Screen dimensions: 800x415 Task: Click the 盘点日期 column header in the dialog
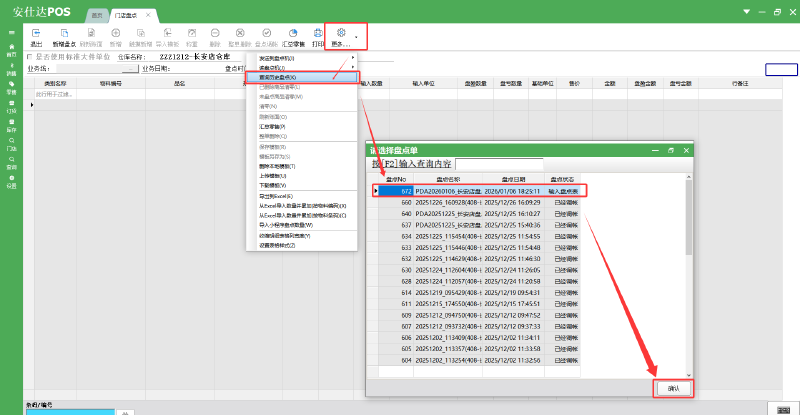513,179
